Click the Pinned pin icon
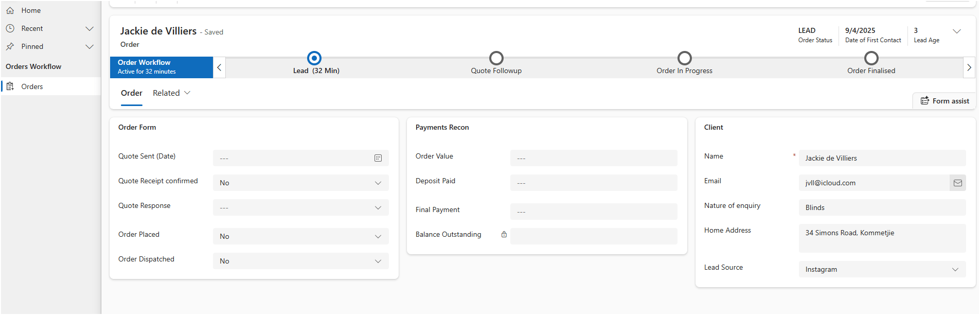This screenshot has height=315, width=980. coord(10,46)
